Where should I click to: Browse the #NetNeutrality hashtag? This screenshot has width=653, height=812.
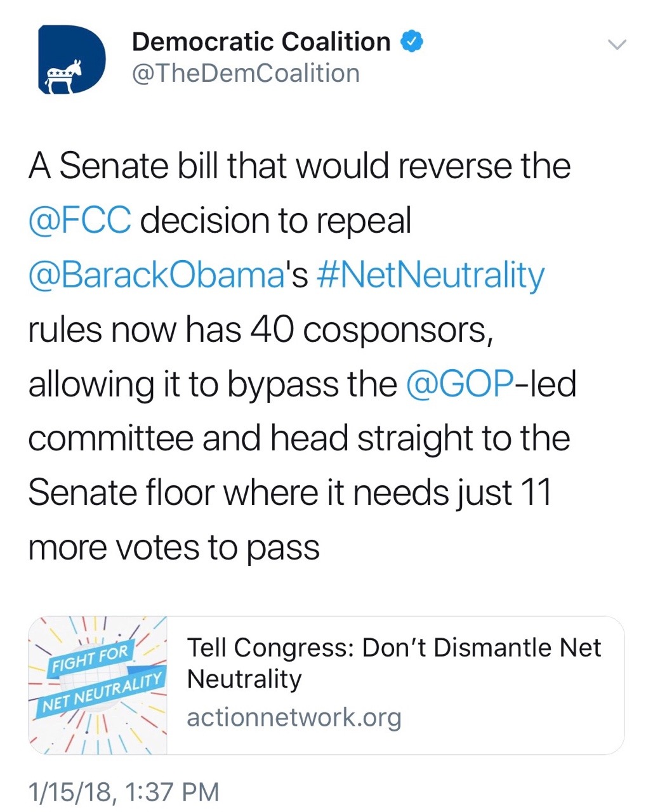click(x=430, y=275)
